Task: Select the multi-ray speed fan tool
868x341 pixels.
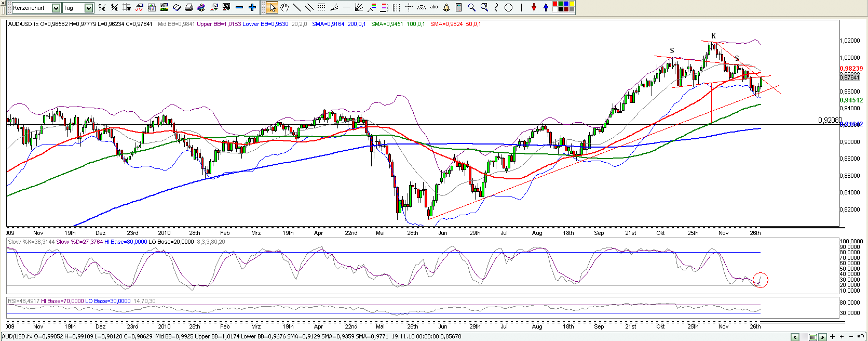Action: (359, 7)
